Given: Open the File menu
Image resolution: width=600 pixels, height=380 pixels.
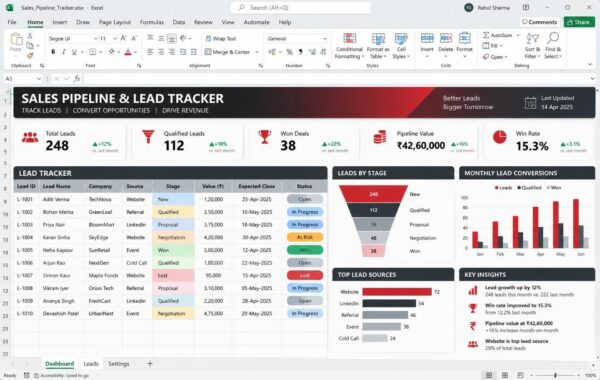Looking at the screenshot, I should [12, 22].
